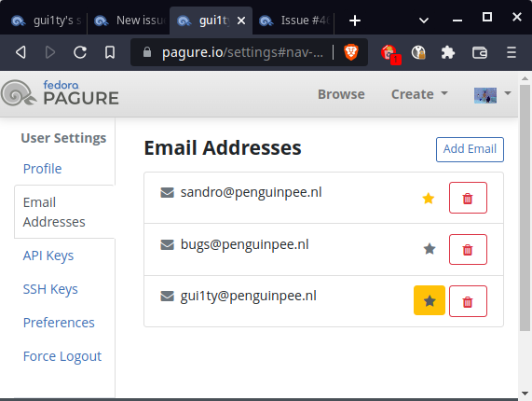Image resolution: width=532 pixels, height=401 pixels.
Task: Open the Brave Shields lion icon
Action: [x=351, y=52]
